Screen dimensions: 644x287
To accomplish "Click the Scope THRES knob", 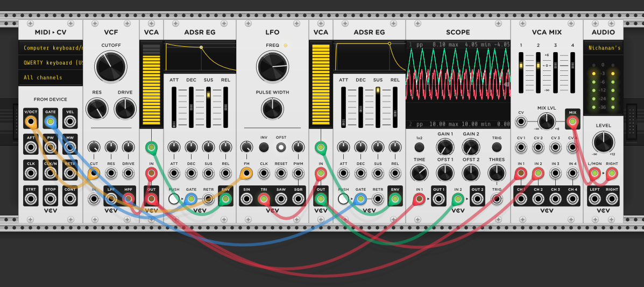I will (x=497, y=173).
